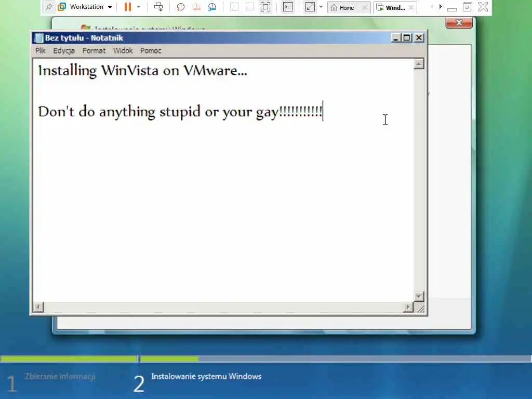This screenshot has height=399, width=532.
Task: Open the snapshot manager
Action: 212,7
